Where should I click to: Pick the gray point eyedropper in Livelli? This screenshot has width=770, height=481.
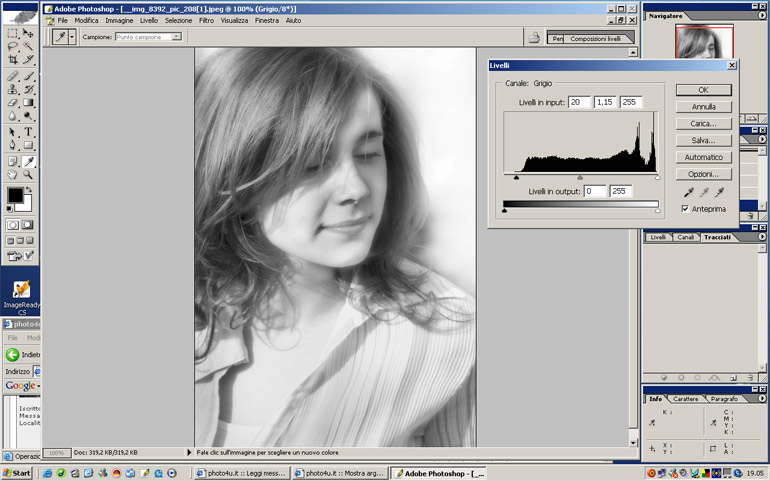(x=704, y=192)
